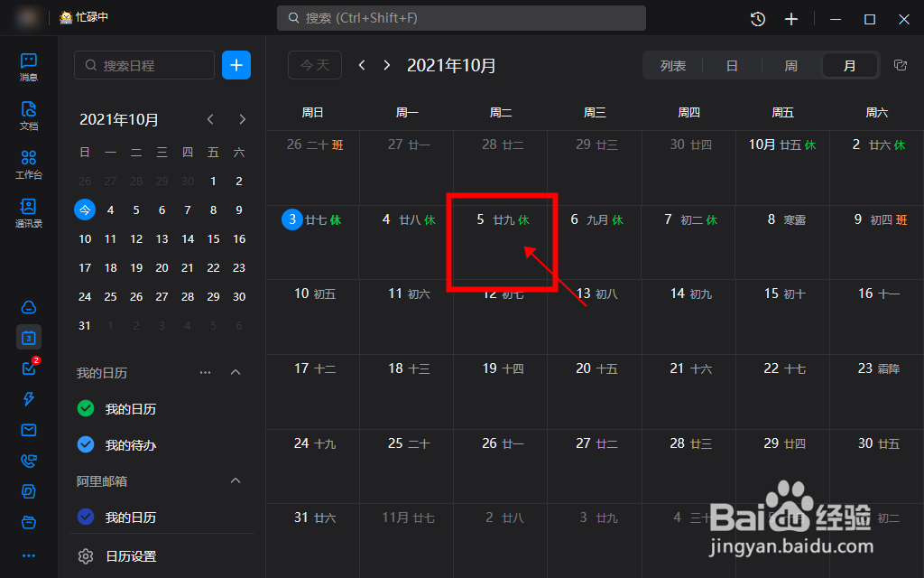This screenshot has width=924, height=578.
Task: Select October 6 九月 休 cell
Action: tap(595, 242)
